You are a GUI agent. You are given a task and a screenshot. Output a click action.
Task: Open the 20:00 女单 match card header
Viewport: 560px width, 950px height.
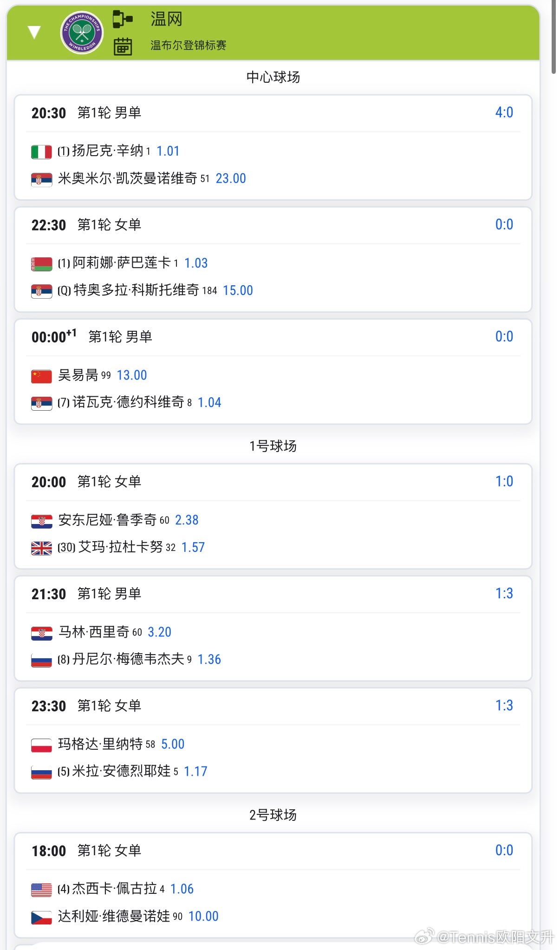pos(273,482)
